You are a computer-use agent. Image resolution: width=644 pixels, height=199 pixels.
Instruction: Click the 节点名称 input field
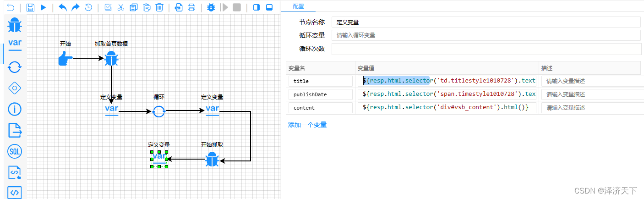click(486, 22)
